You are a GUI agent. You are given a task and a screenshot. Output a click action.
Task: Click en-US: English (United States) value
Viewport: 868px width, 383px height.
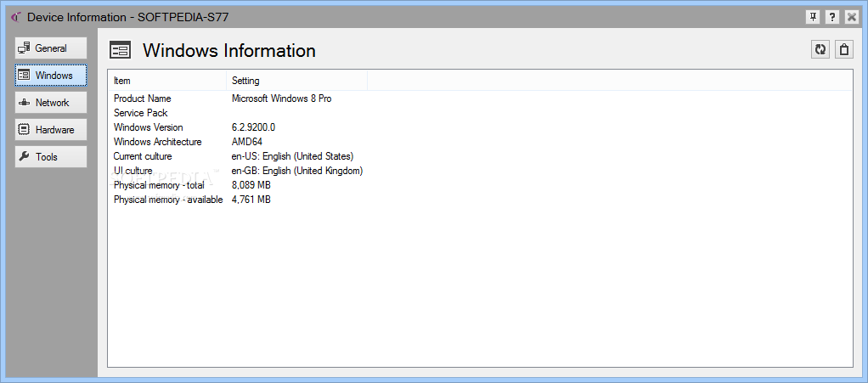coord(292,156)
